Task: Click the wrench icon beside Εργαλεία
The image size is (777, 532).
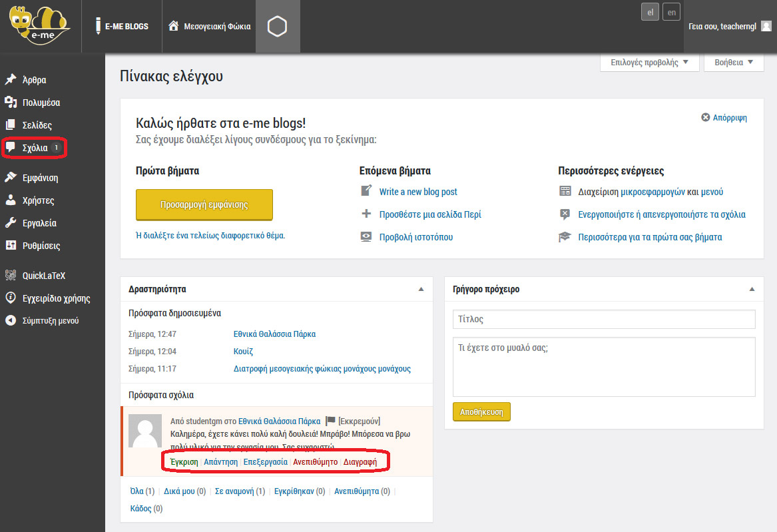Action: tap(11, 223)
